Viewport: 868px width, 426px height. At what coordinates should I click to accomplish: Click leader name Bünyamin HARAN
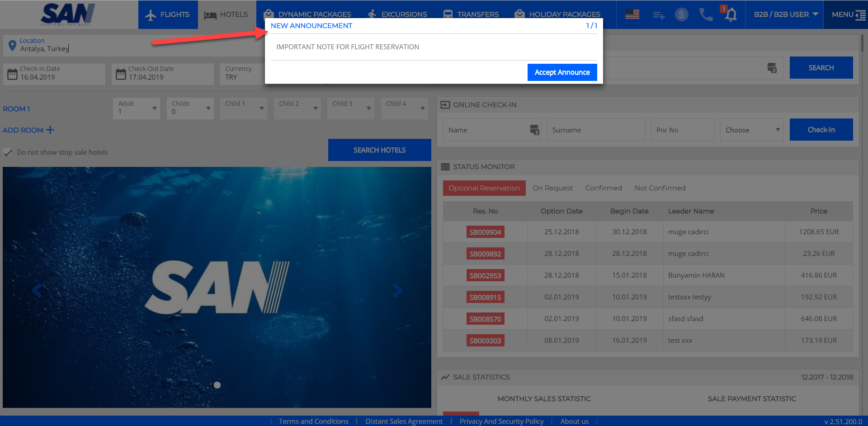tap(696, 275)
